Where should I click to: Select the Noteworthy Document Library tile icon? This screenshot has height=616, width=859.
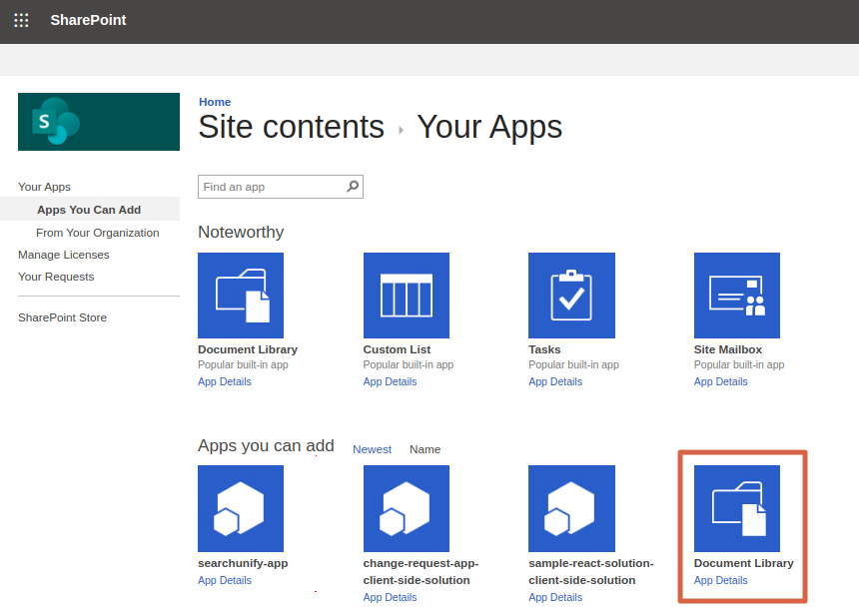[241, 296]
